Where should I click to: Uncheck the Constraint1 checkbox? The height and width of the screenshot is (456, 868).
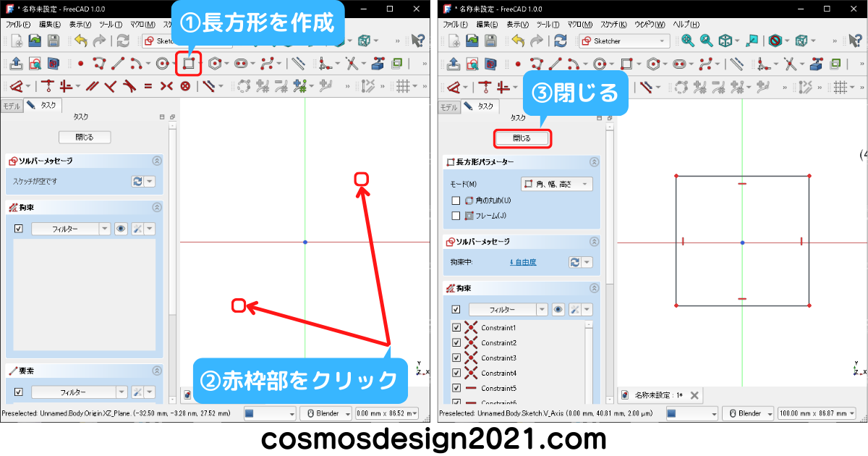click(456, 328)
